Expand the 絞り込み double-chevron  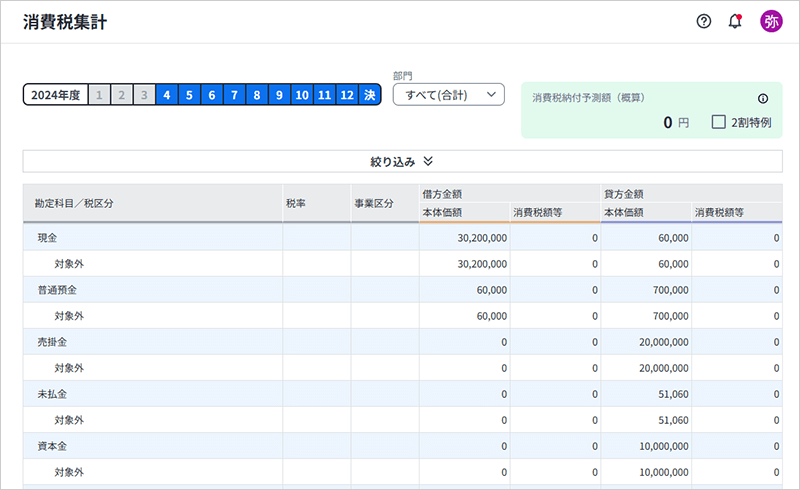coord(428,161)
